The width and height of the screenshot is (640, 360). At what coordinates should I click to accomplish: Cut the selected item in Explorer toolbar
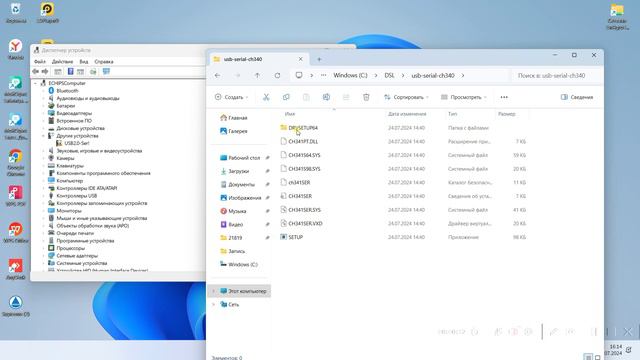tap(266, 97)
